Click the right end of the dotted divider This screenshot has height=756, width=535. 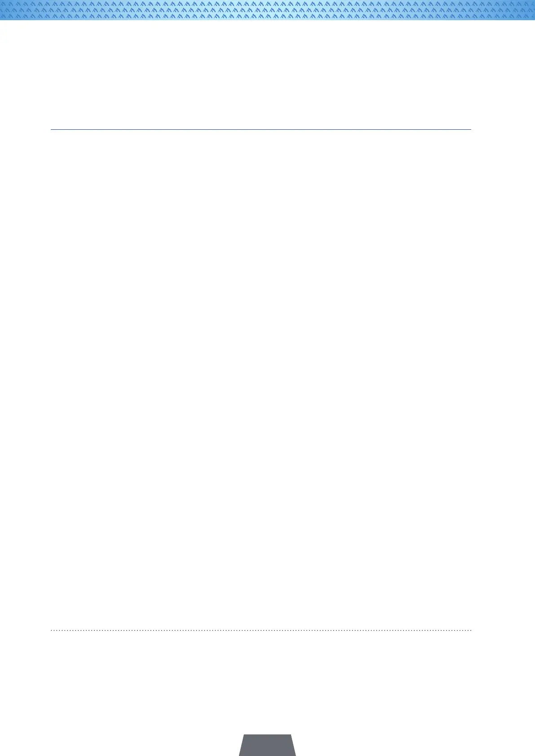pyautogui.click(x=469, y=631)
